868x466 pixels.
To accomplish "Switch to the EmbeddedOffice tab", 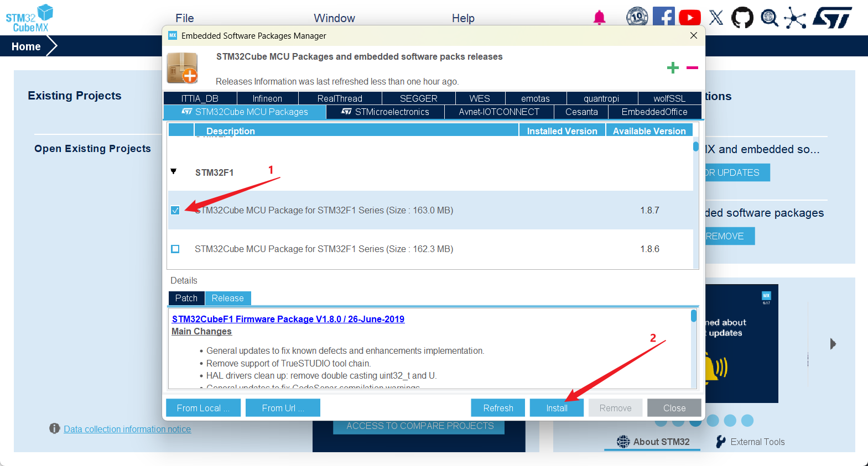I will tap(655, 112).
